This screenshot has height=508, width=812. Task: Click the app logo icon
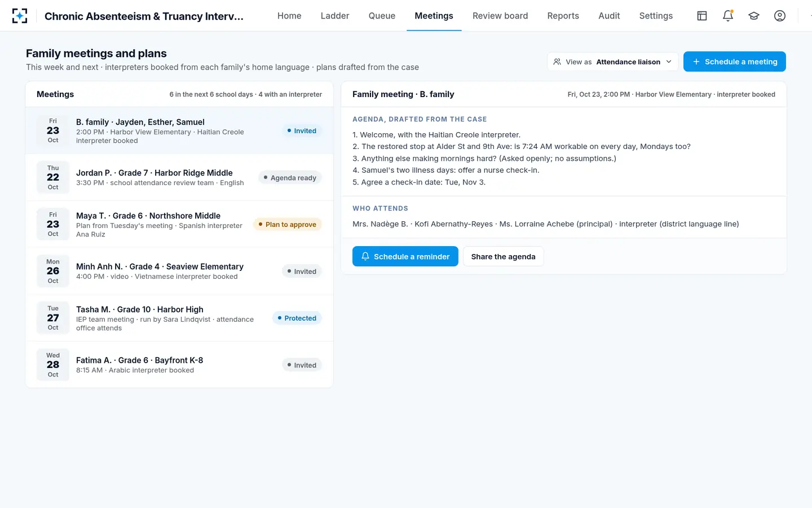pos(20,16)
